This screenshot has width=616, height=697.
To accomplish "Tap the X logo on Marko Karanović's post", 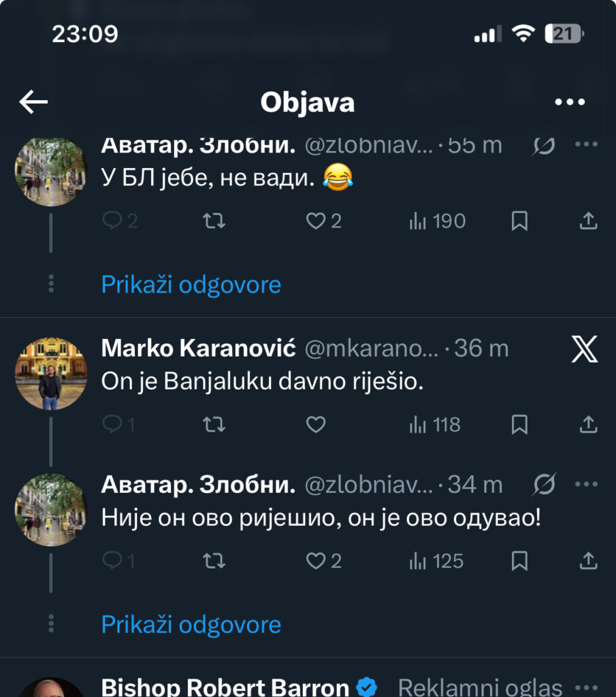I will point(584,349).
